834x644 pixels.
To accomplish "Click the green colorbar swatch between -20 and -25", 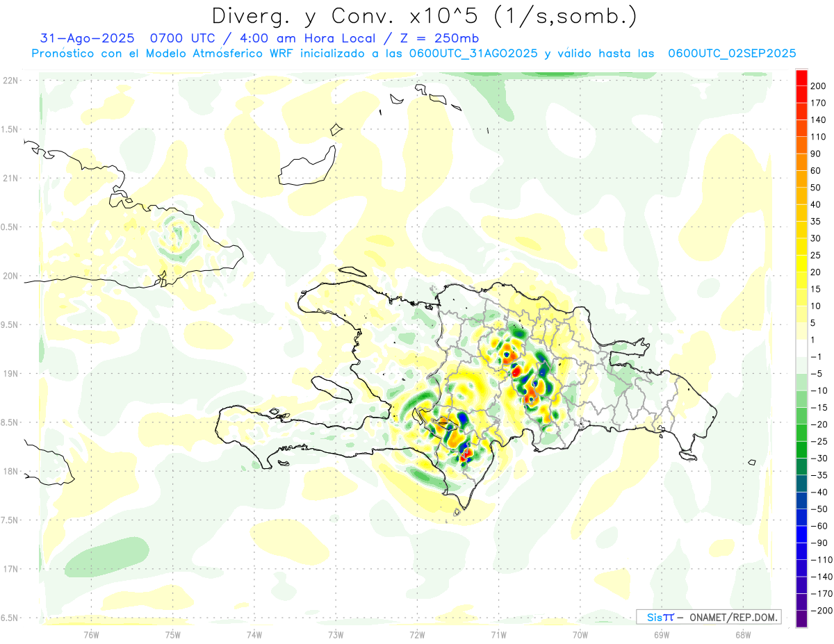I will [x=802, y=433].
